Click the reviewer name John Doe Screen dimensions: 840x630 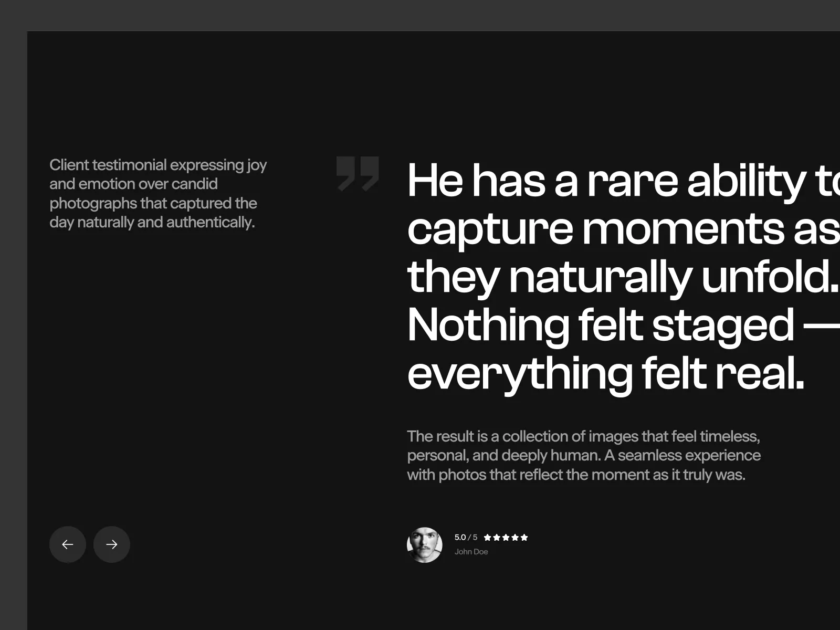tap(471, 552)
